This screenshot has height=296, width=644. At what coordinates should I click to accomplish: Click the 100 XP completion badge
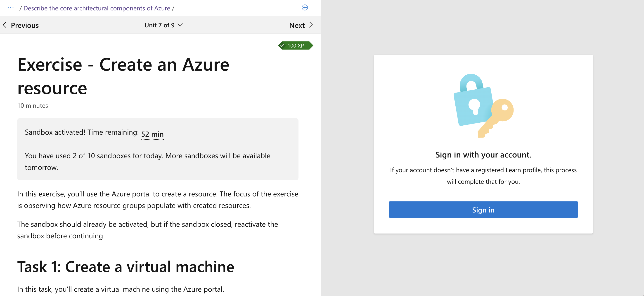[x=296, y=45]
